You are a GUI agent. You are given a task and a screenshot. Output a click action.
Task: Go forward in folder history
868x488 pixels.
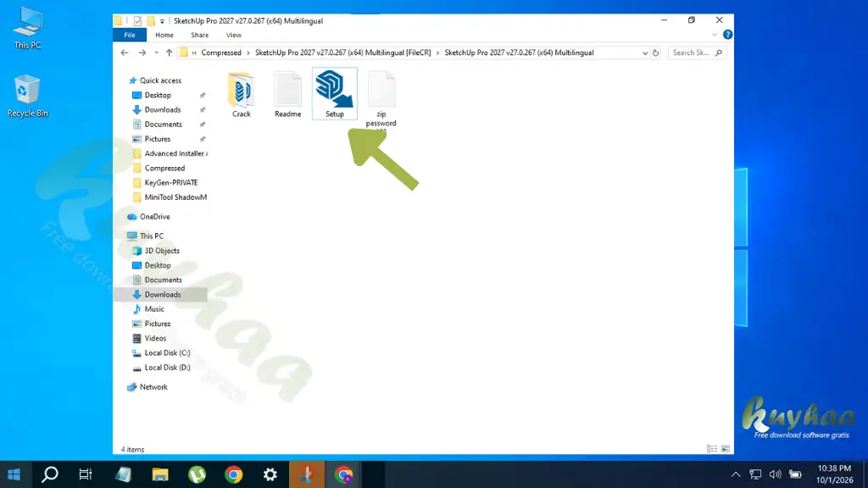click(x=142, y=53)
